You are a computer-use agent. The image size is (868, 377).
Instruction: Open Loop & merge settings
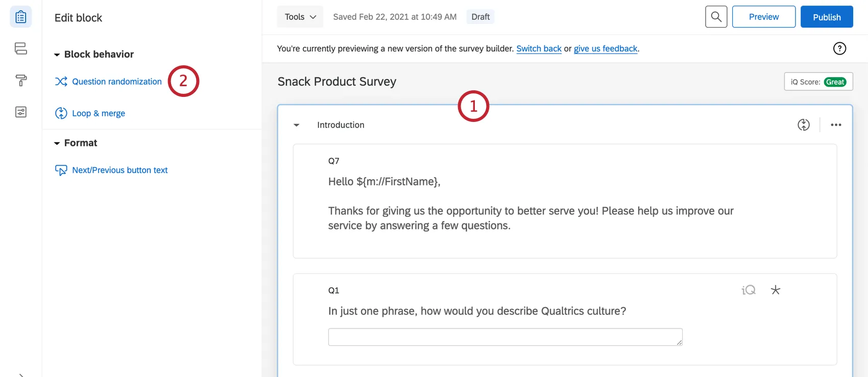[98, 113]
